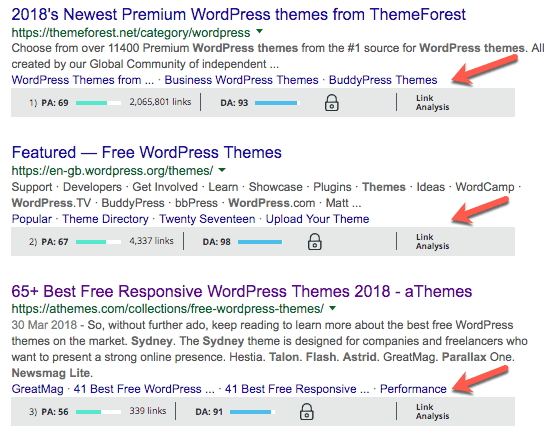Image resolution: width=550 pixels, height=435 pixels.
Task: Click the DA: 93 blue progress bar
Action: (x=277, y=103)
